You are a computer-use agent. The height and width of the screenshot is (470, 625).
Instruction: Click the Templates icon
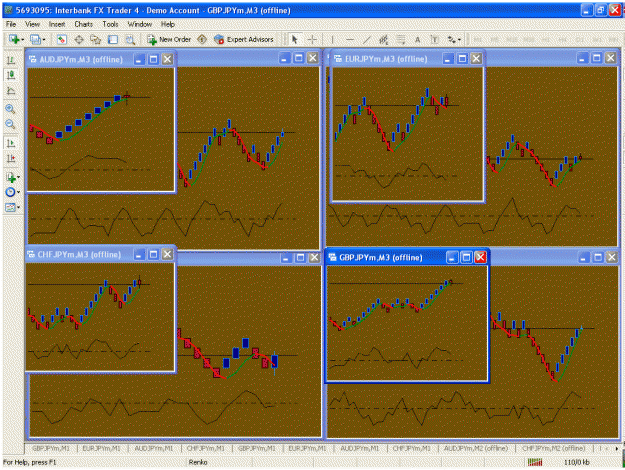10,207
